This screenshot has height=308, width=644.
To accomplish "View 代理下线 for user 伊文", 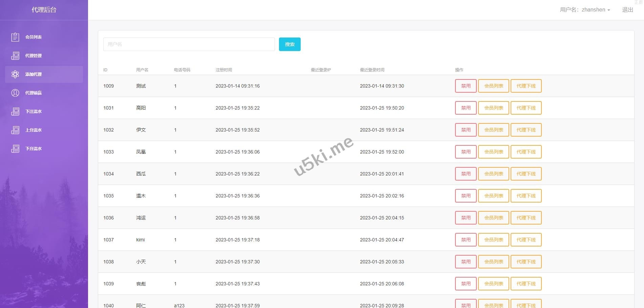I will 526,130.
